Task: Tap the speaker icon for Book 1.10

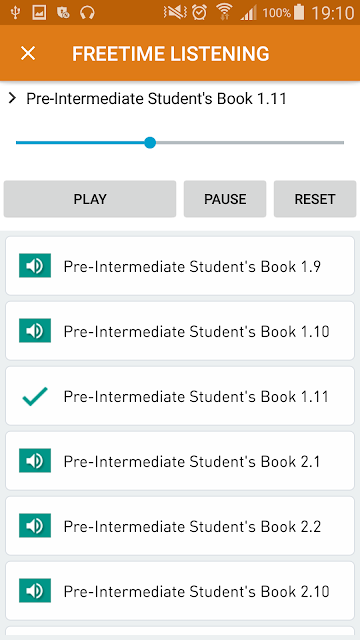Action: tap(35, 331)
